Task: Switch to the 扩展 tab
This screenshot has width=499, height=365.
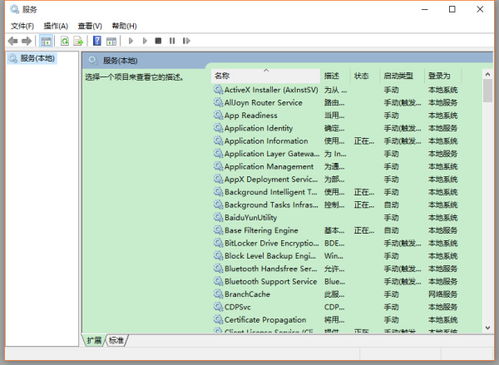Action: [x=94, y=340]
